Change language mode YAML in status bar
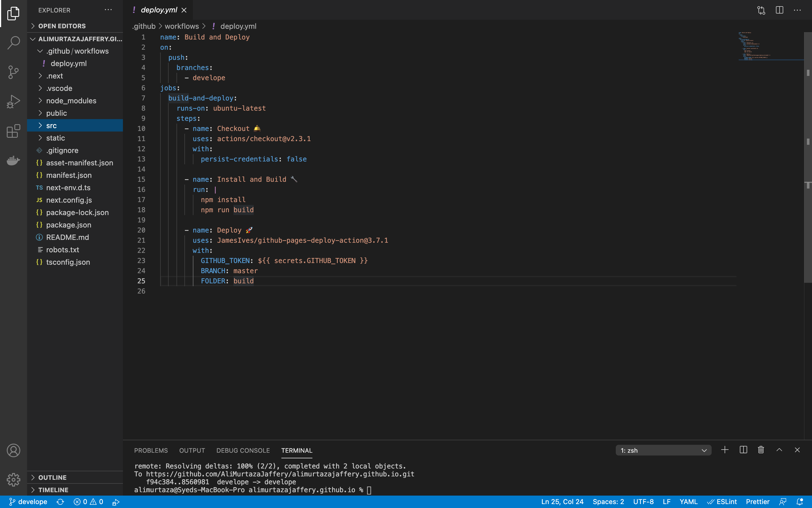The width and height of the screenshot is (812, 508). 689,502
